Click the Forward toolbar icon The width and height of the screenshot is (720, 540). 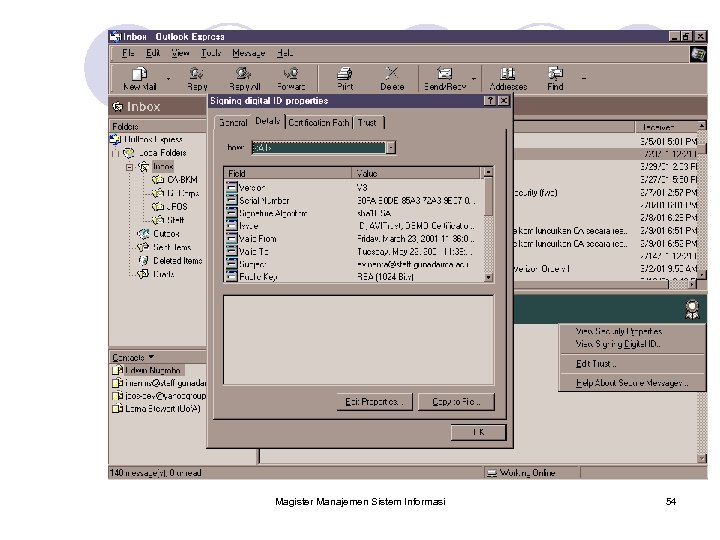point(291,79)
